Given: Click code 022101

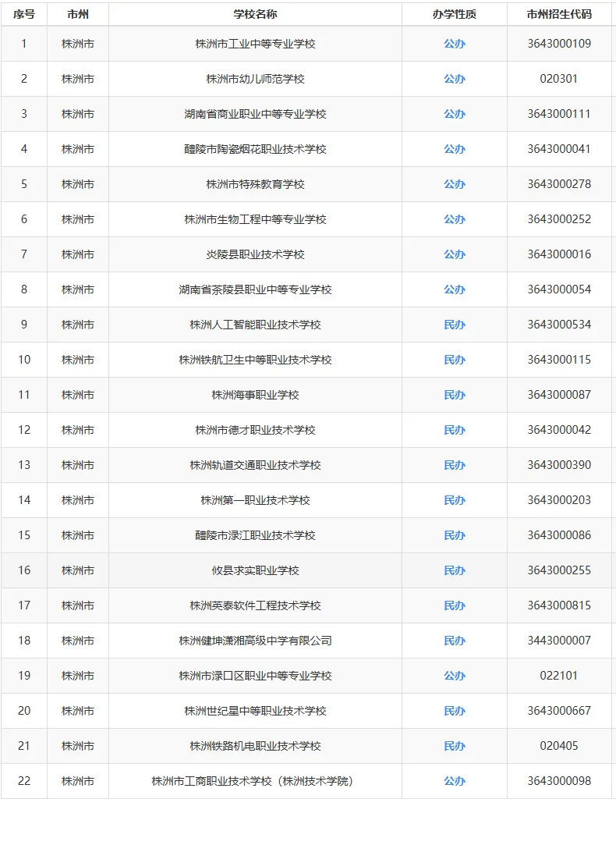Looking at the screenshot, I should [x=559, y=675].
